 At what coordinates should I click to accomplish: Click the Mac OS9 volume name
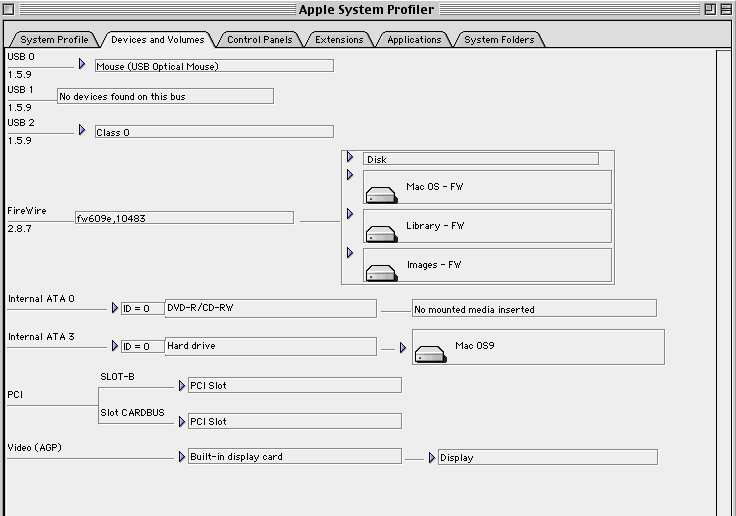[475, 346]
